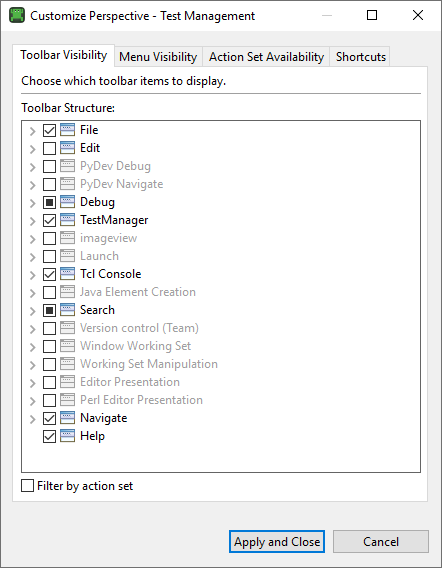442x568 pixels.
Task: Enable Filter by action set
Action: (28, 486)
